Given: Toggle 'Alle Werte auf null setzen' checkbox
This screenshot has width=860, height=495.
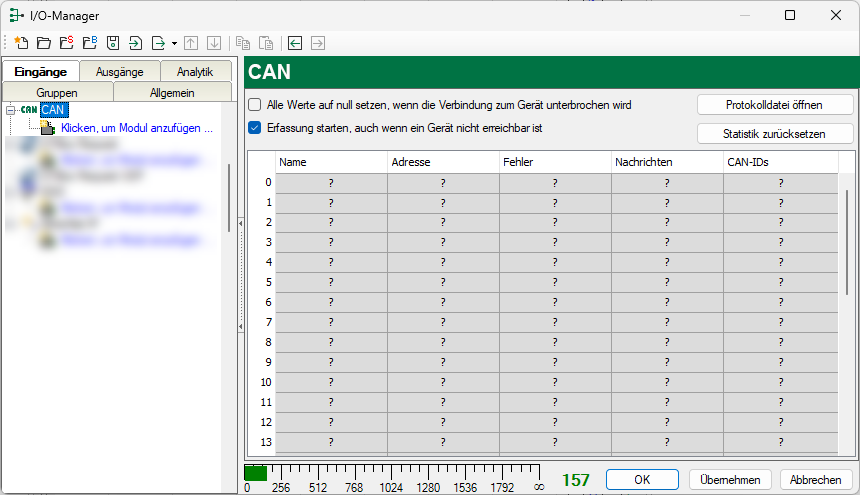Looking at the screenshot, I should point(254,105).
